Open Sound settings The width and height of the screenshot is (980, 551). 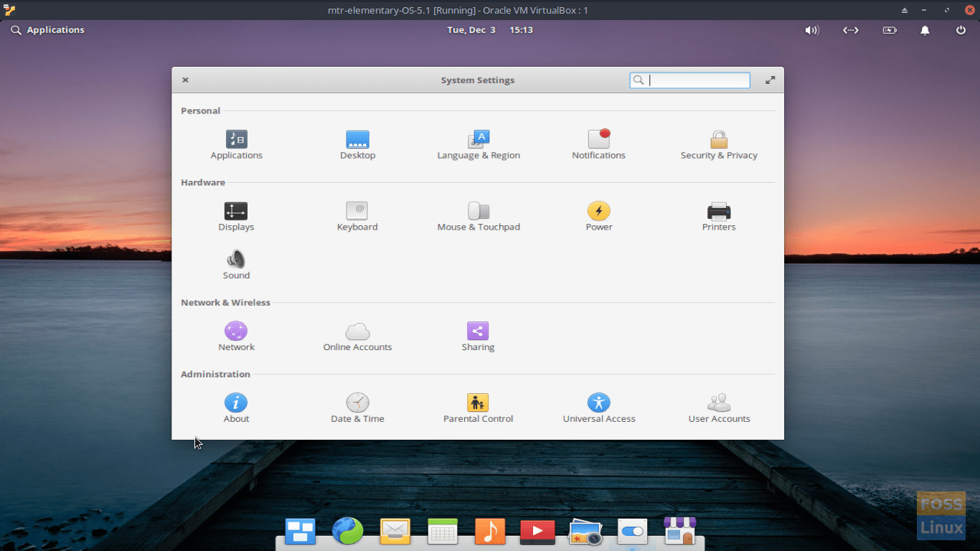(x=236, y=260)
